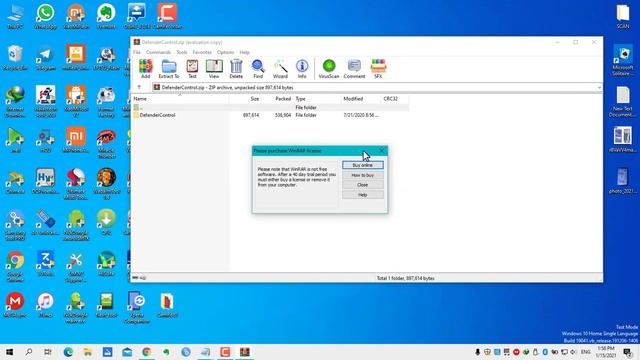
Task: Open the Options menu
Action: [225, 52]
